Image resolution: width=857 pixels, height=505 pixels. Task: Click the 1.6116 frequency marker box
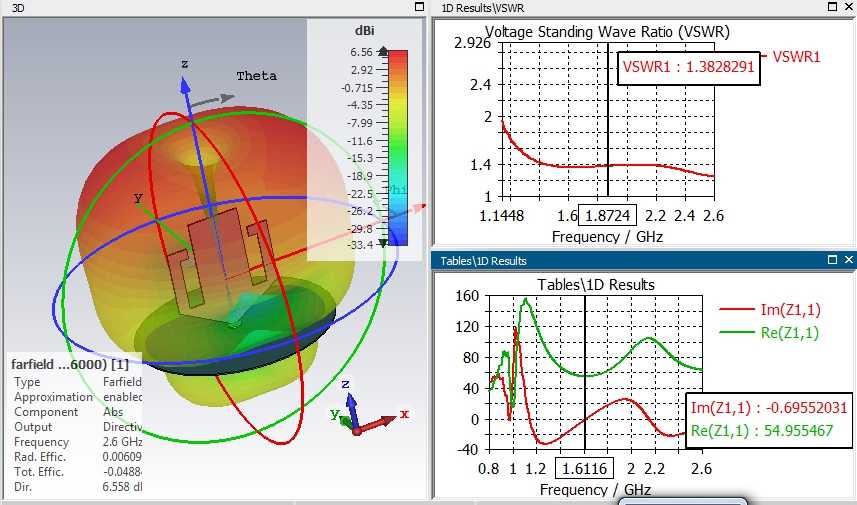click(583, 469)
